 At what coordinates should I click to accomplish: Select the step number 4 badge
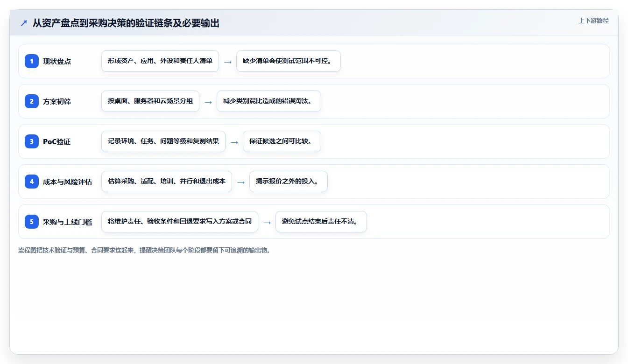[32, 182]
